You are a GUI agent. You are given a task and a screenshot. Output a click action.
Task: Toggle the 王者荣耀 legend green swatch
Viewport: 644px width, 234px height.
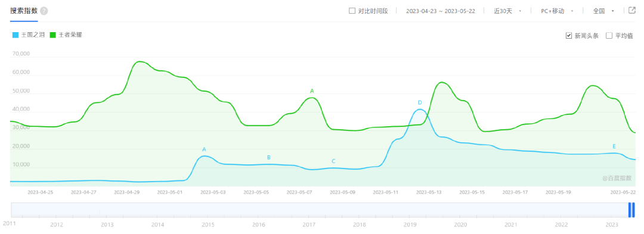pos(52,35)
